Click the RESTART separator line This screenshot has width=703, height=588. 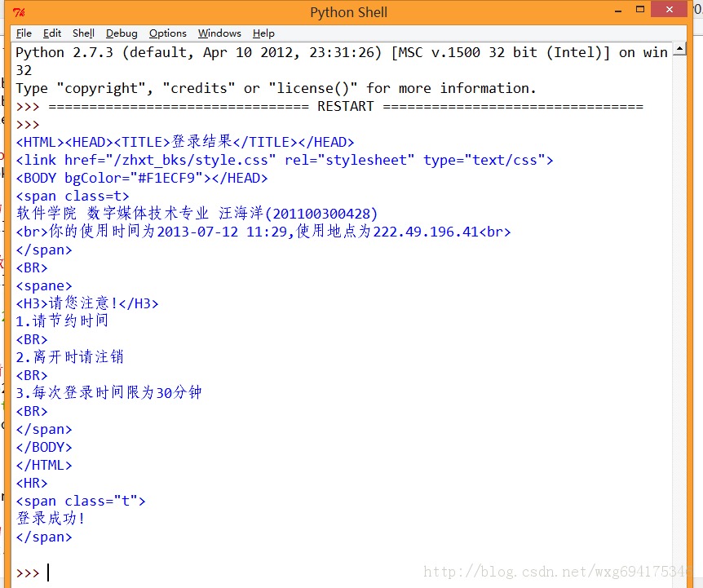pyautogui.click(x=345, y=106)
